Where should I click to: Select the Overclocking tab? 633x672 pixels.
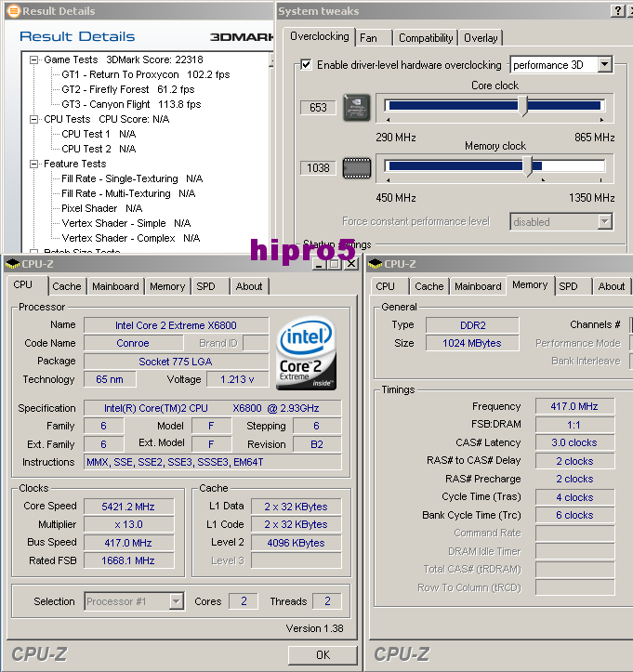coord(319,36)
